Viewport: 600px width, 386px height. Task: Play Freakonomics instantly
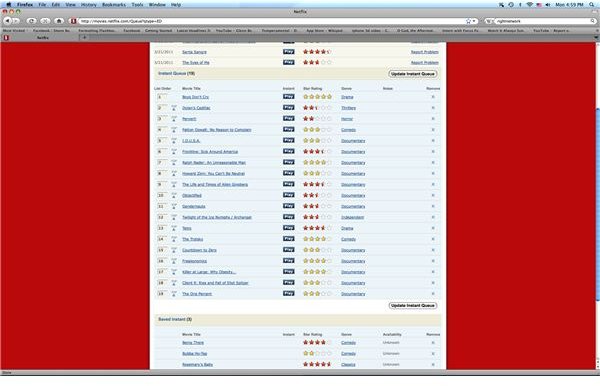[x=289, y=261]
